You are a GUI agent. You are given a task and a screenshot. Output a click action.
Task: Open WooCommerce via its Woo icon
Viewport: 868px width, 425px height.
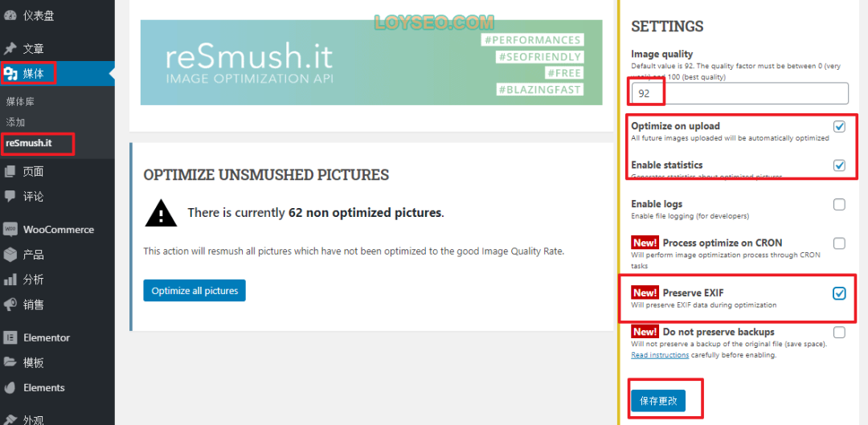click(x=10, y=229)
